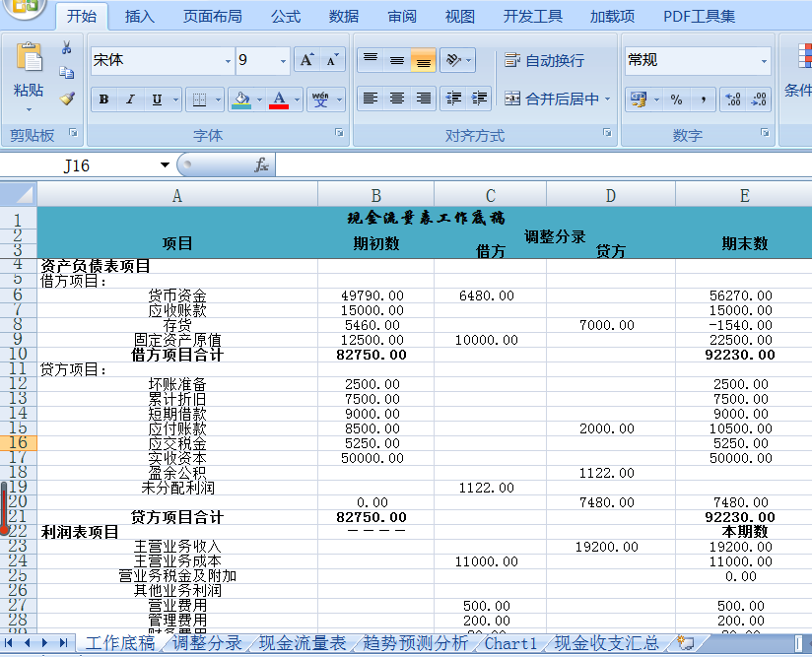Toggle 自动换行 wrap text
812x657 pixels.
544,61
